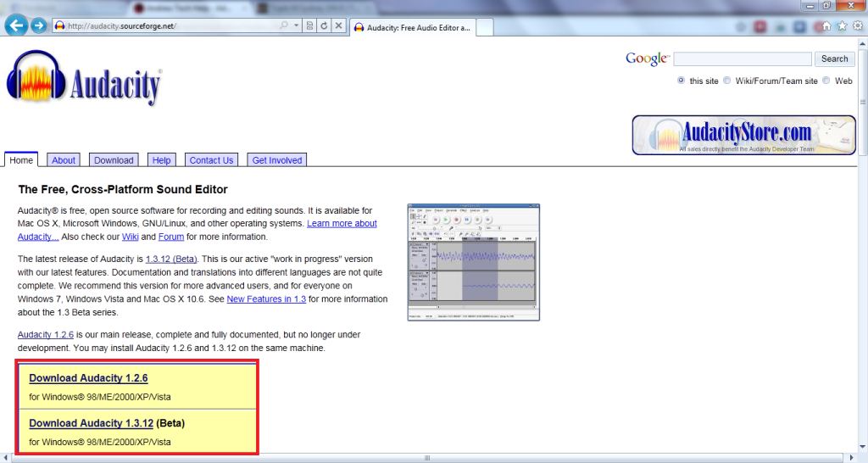
Task: Click 'Download Audacity 1.2.6' link
Action: coord(88,377)
